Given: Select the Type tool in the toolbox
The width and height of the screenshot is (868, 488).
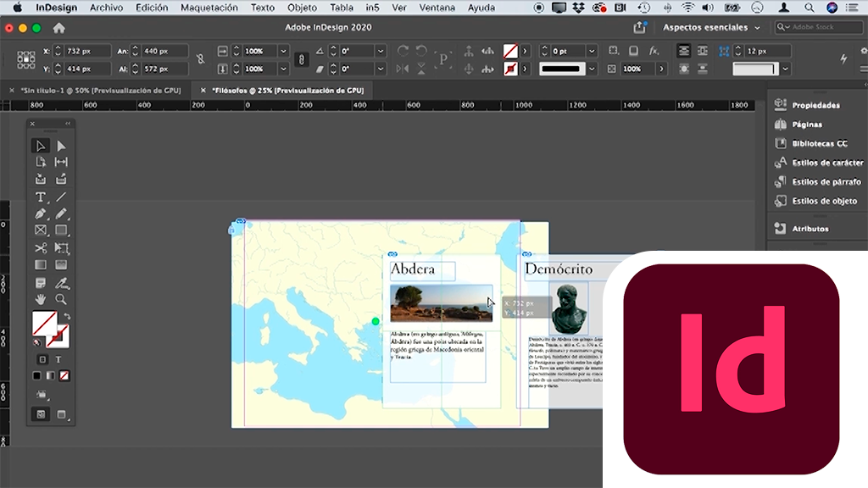Looking at the screenshot, I should (40, 197).
